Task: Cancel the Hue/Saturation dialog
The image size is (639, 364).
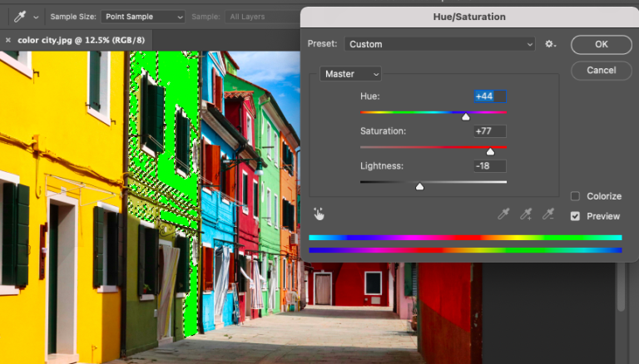Action: coord(601,71)
